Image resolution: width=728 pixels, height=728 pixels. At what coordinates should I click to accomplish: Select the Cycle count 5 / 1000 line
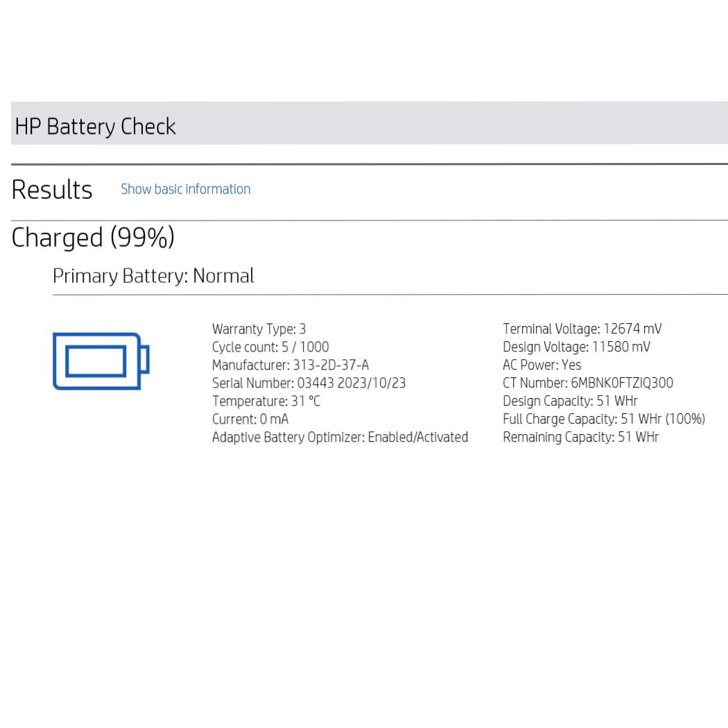point(270,347)
